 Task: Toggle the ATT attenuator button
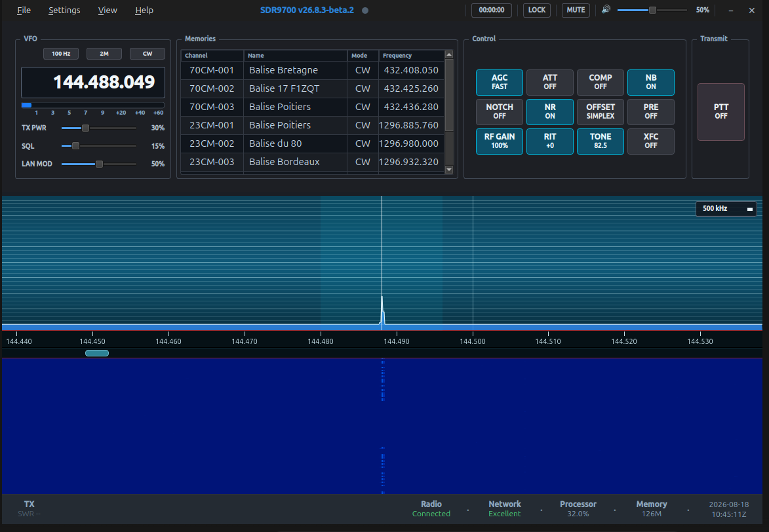point(550,82)
